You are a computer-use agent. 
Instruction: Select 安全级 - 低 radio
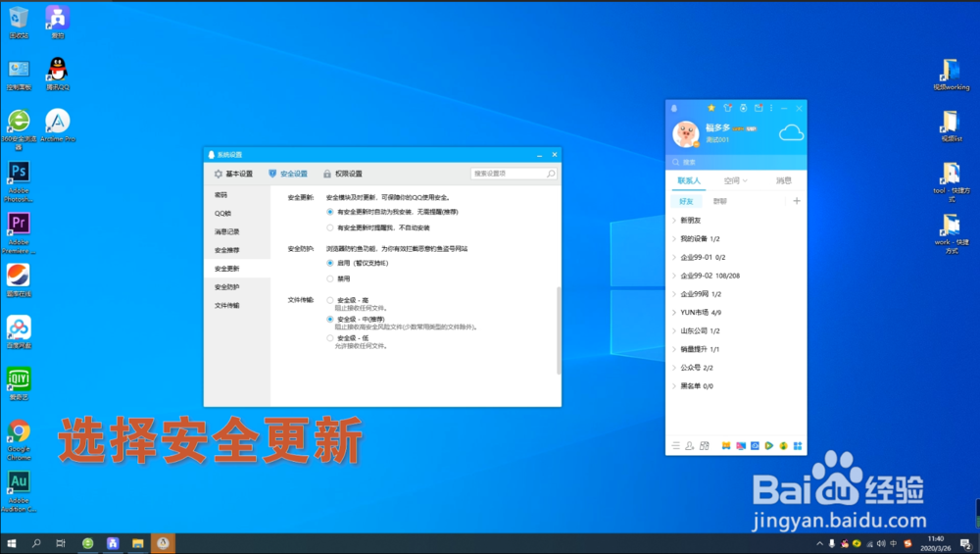(x=330, y=338)
